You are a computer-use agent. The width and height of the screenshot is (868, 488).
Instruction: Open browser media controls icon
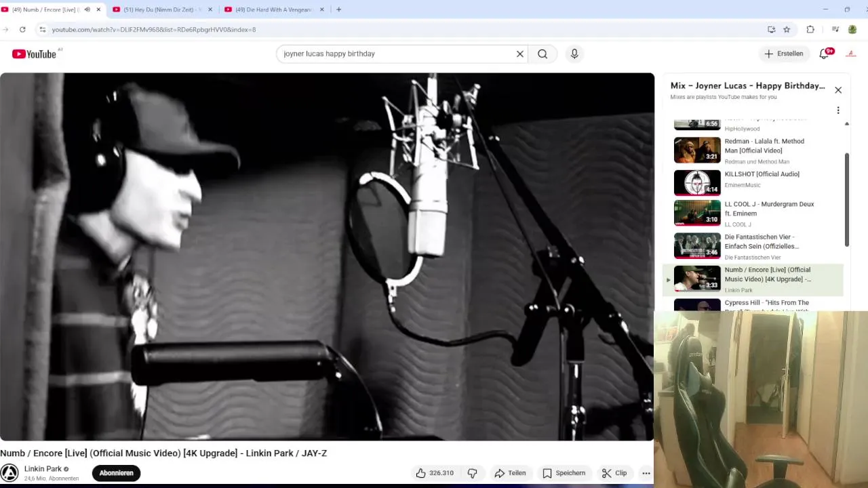click(835, 29)
